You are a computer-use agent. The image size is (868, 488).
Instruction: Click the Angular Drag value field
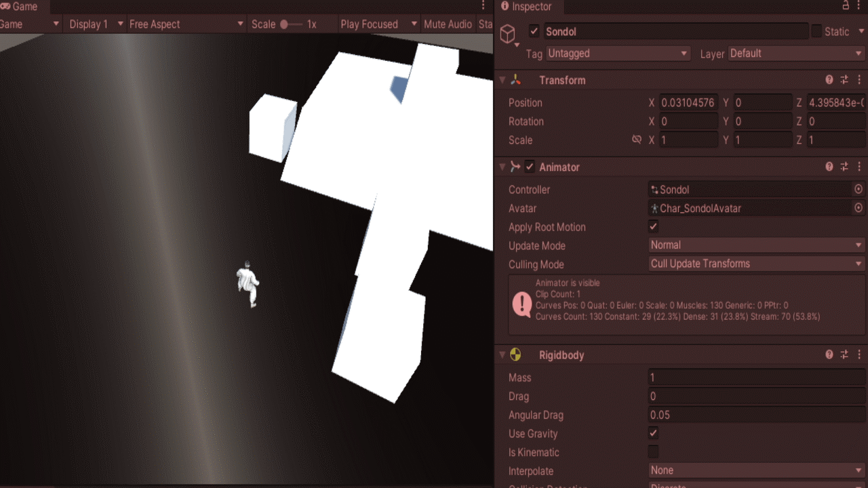click(x=757, y=415)
